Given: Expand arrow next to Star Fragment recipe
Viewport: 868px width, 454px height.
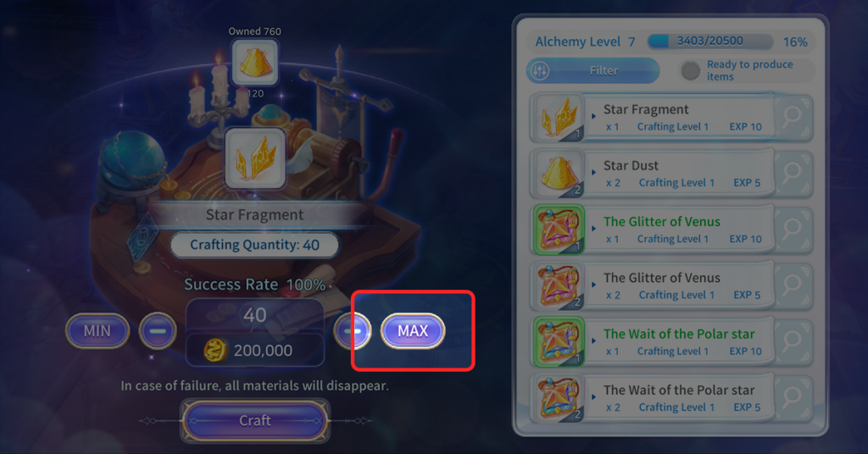Looking at the screenshot, I should pyautogui.click(x=593, y=116).
